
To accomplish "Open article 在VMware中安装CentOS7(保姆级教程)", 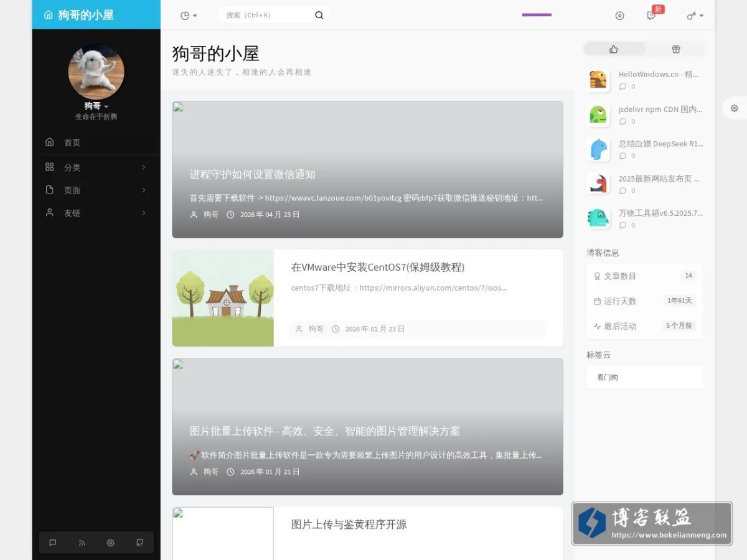I will click(378, 268).
